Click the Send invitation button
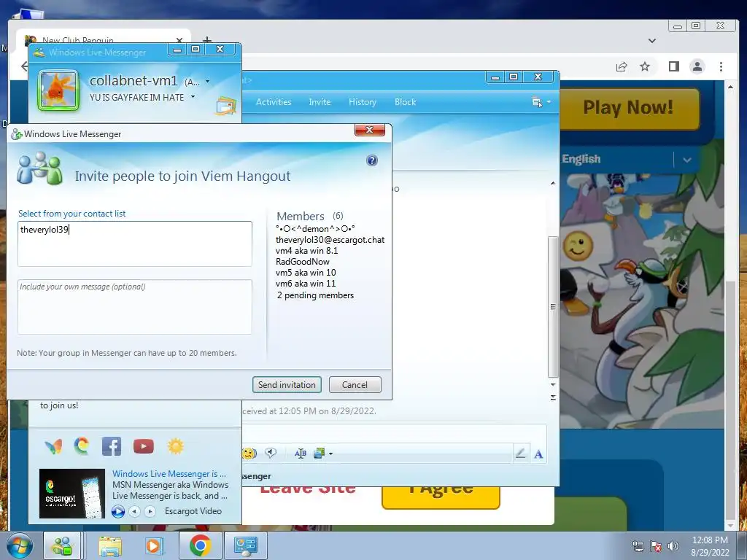 coord(287,385)
